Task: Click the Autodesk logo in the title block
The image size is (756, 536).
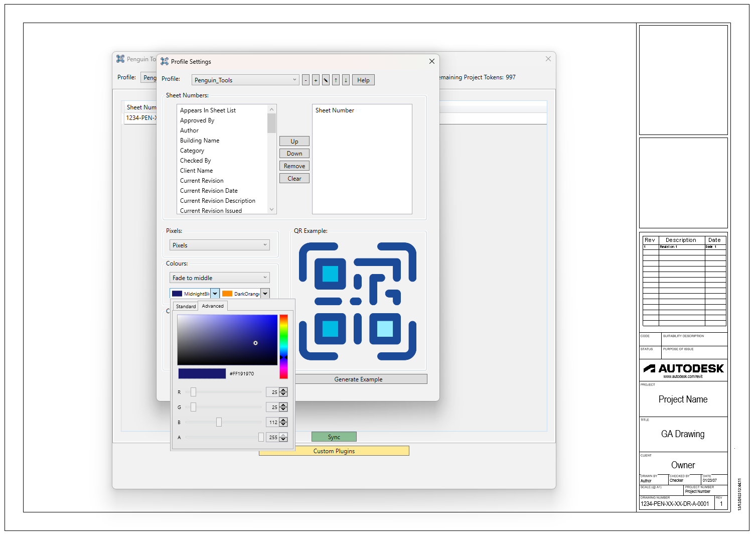Action: coord(683,369)
